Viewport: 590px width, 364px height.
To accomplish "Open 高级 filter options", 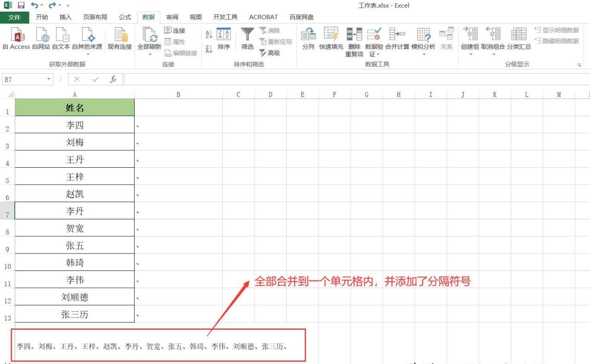I will tap(270, 53).
